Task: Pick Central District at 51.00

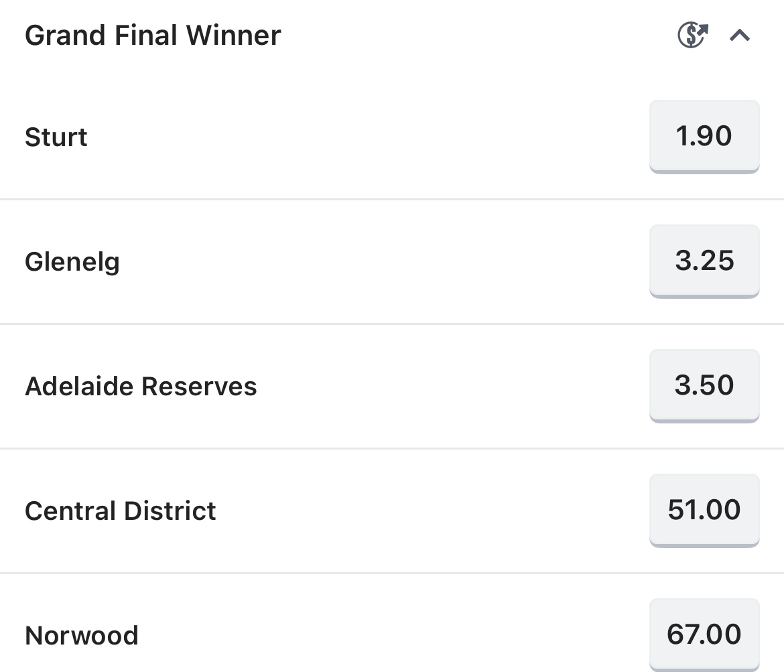Action: 704,510
